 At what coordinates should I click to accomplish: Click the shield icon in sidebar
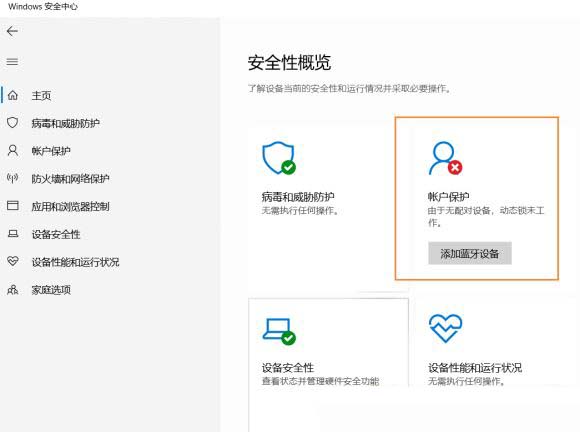[13, 122]
